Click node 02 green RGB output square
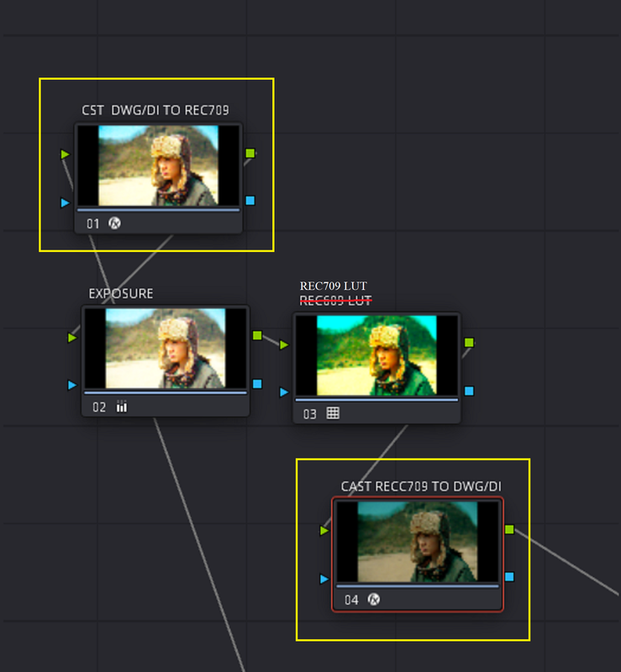The width and height of the screenshot is (621, 672). [257, 335]
